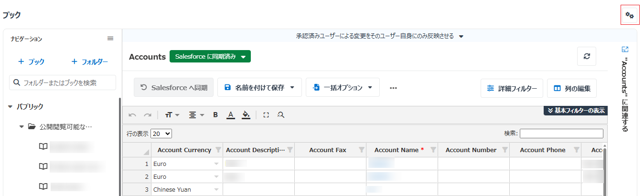The width and height of the screenshot is (644, 196).
Task: Filter the Account Name column
Action: (x=433, y=150)
